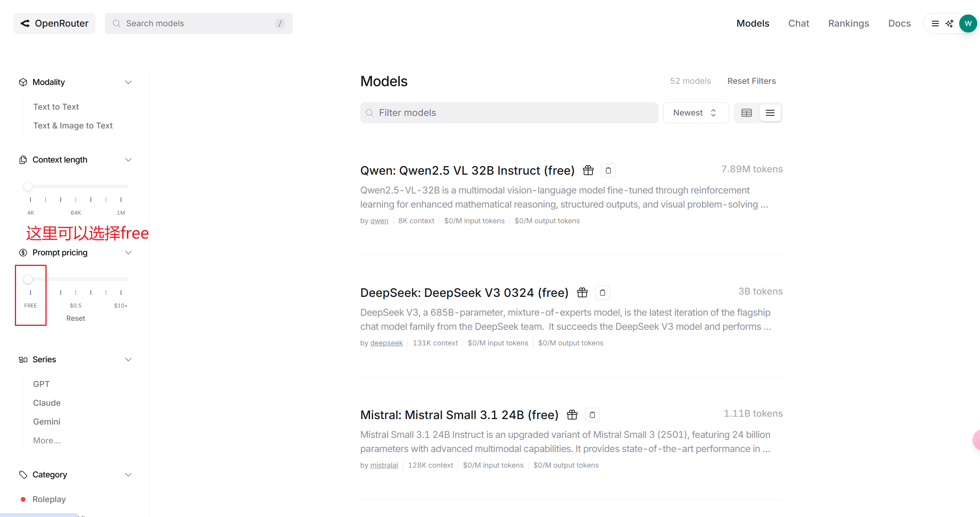The height and width of the screenshot is (517, 980).
Task: Collapse the Context length section chevron
Action: [x=128, y=160]
